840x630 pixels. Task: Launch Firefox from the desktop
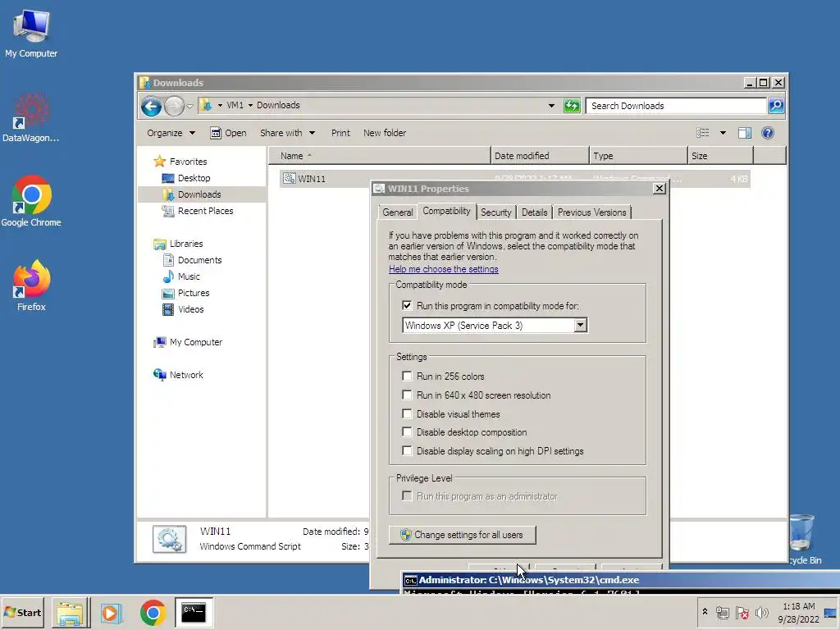[x=31, y=285]
